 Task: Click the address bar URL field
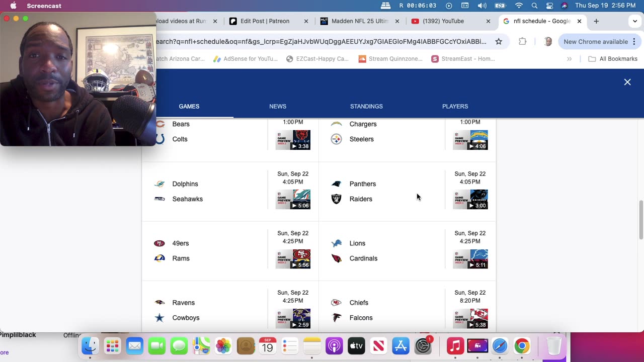[x=321, y=42]
